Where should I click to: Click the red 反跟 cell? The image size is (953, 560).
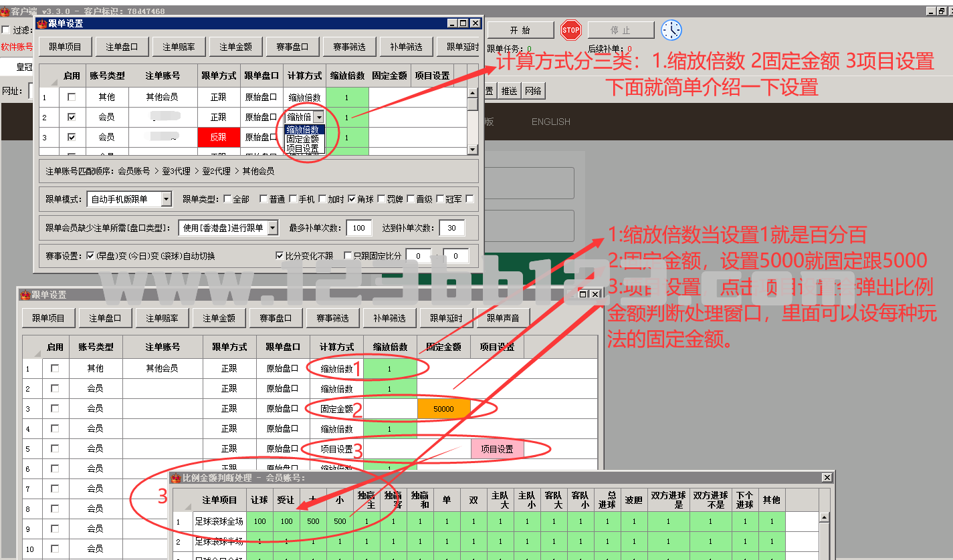point(218,137)
